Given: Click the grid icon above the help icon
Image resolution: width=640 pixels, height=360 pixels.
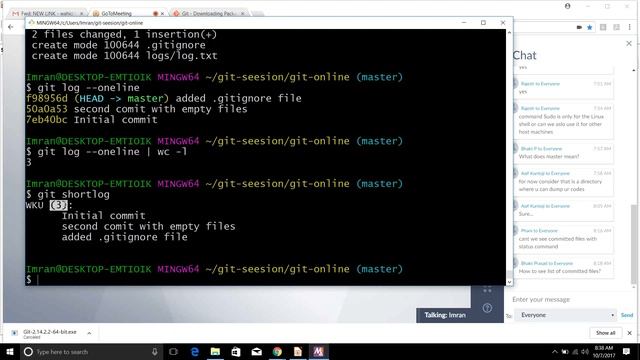Looking at the screenshot, I should coord(487,290).
